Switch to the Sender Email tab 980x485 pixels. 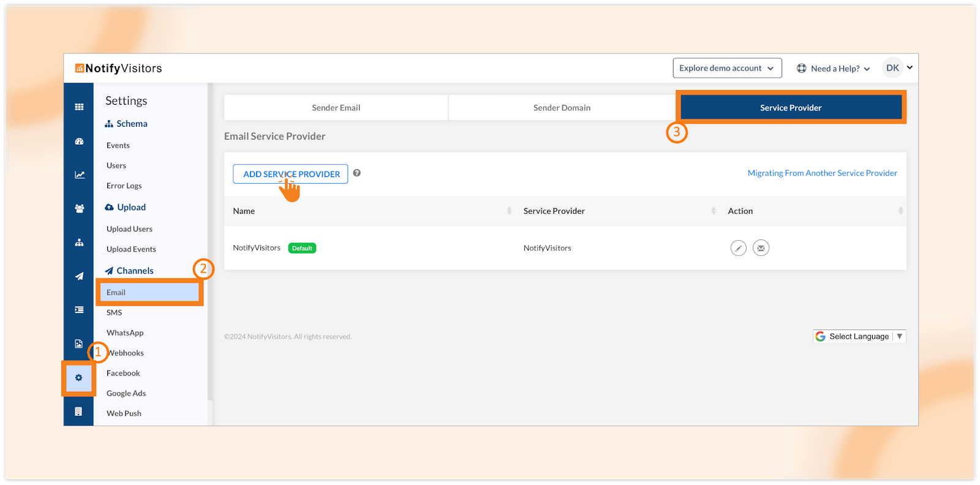(x=336, y=108)
